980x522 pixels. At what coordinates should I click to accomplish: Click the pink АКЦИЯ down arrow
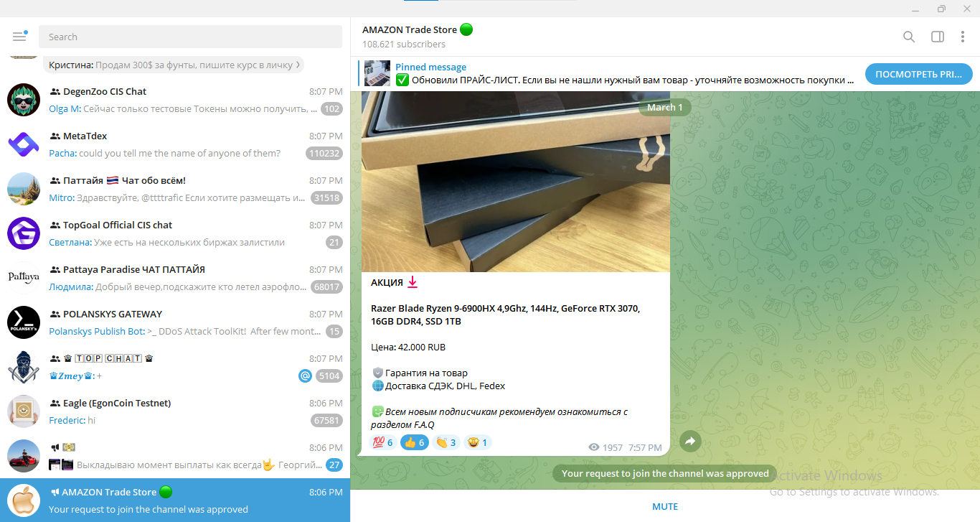pos(413,282)
